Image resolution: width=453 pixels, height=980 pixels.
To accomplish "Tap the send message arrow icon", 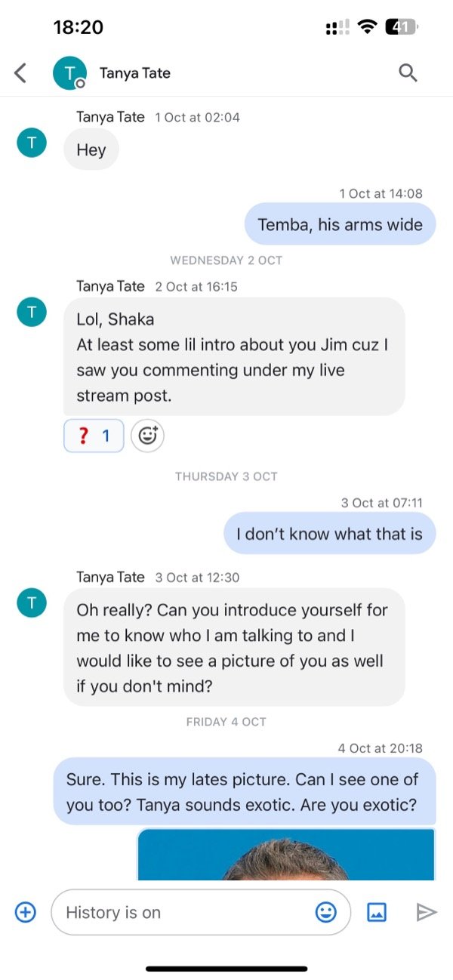I will (x=427, y=912).
